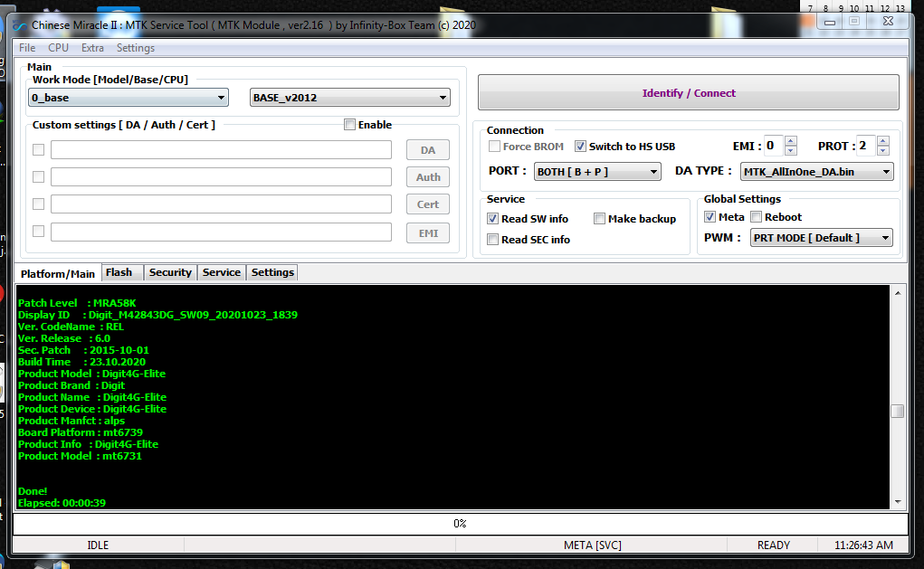Click the META [SVC] status bar entry
The image size is (924, 569).
[x=592, y=545]
